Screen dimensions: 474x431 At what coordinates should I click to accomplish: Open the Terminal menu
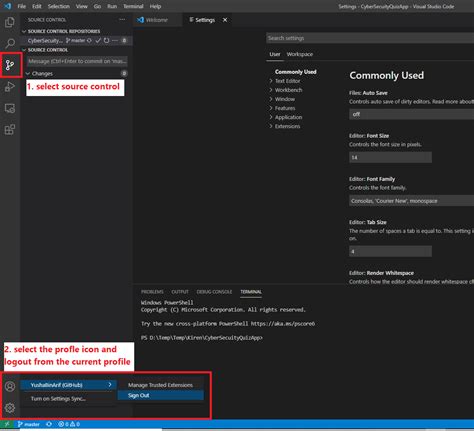point(133,6)
